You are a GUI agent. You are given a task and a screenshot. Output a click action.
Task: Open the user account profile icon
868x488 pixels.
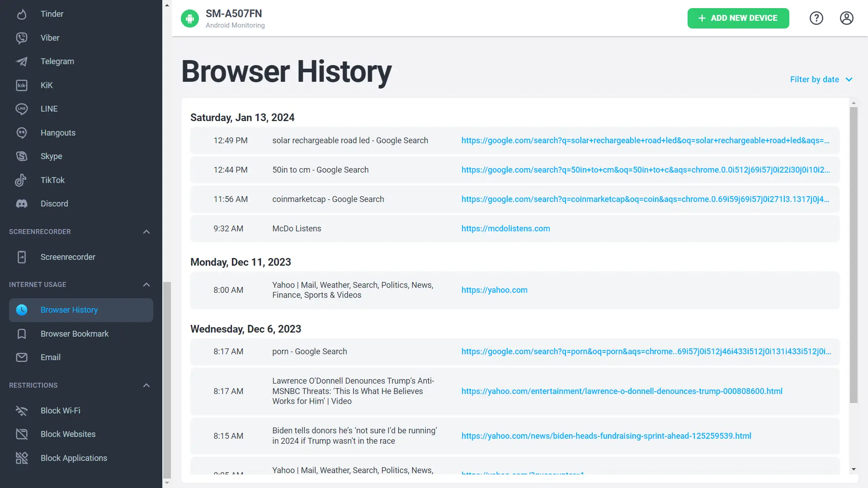coord(847,18)
